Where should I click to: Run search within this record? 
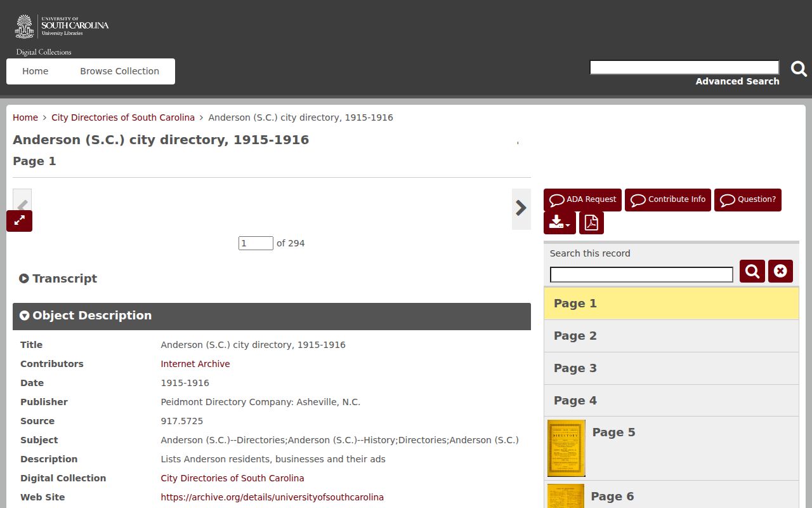coord(752,271)
